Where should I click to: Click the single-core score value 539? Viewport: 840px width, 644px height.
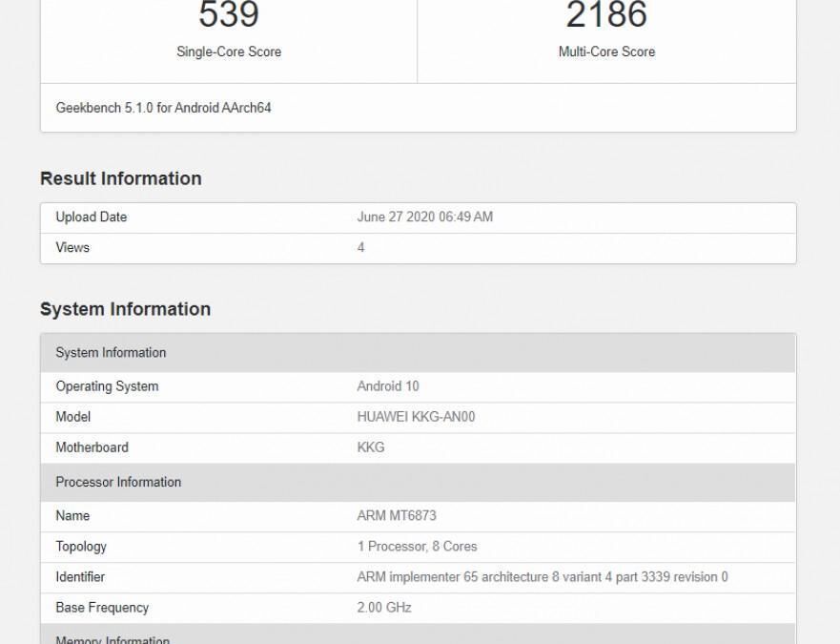(x=229, y=14)
